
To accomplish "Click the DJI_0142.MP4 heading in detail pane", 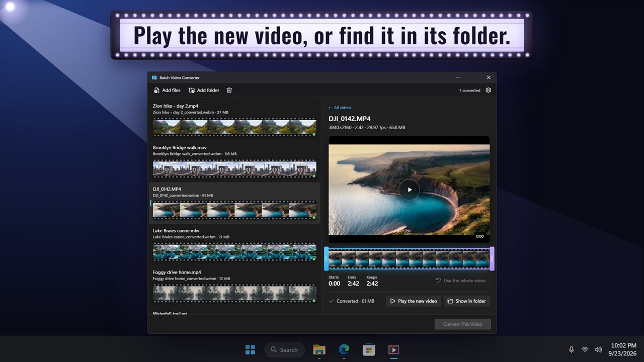I will click(x=350, y=119).
